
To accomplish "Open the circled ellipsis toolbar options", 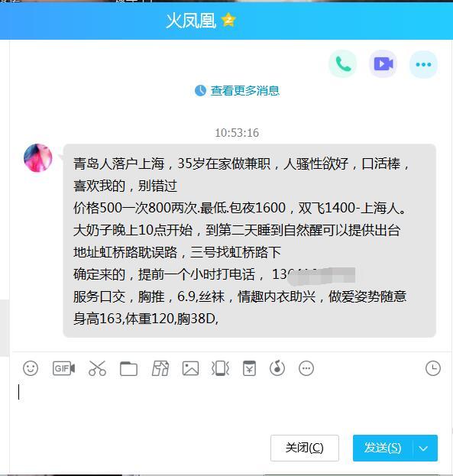I will coord(306,368).
